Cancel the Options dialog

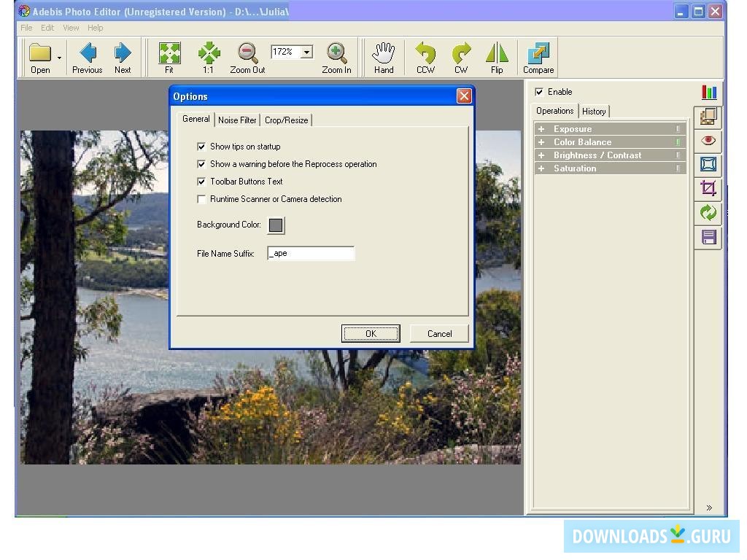(439, 334)
